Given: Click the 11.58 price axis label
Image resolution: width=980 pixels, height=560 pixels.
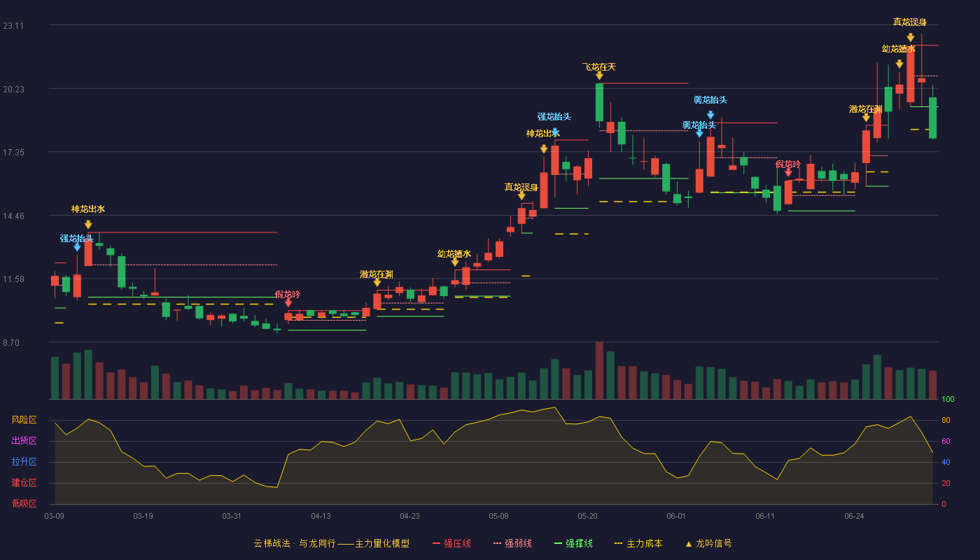Looking at the screenshot, I should coord(13,279).
